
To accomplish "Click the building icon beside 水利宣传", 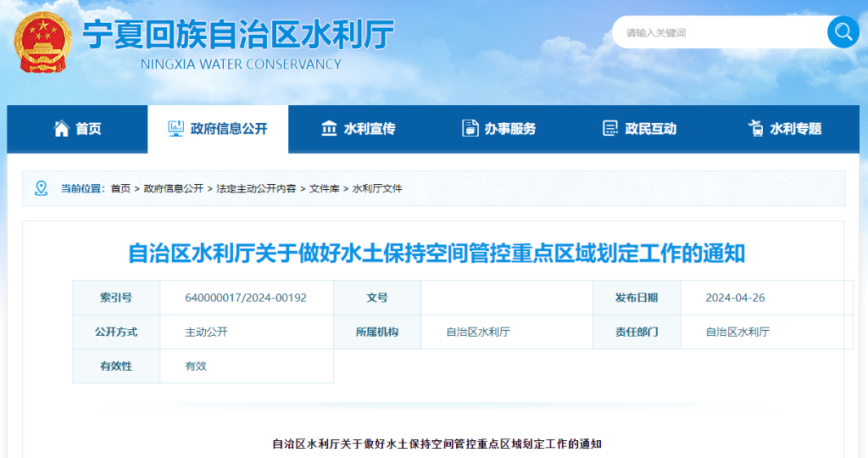I will click(x=329, y=128).
